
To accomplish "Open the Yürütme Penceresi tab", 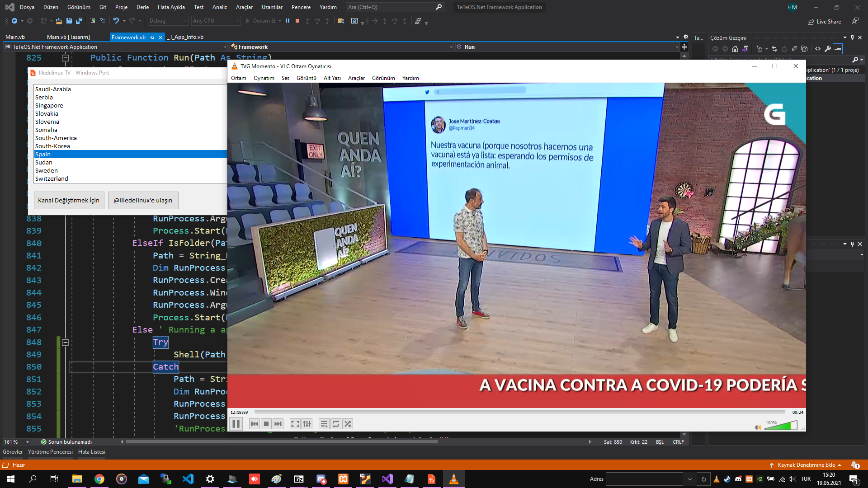I will pyautogui.click(x=50, y=452).
